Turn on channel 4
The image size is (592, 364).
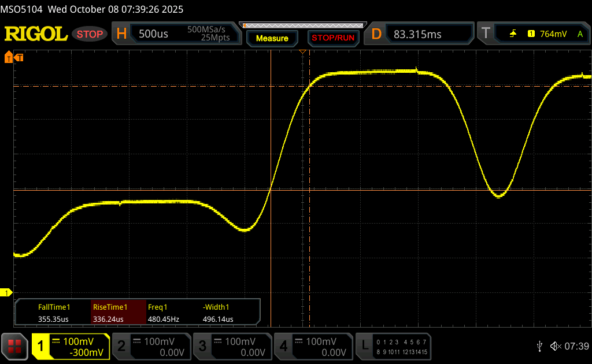tap(313, 346)
